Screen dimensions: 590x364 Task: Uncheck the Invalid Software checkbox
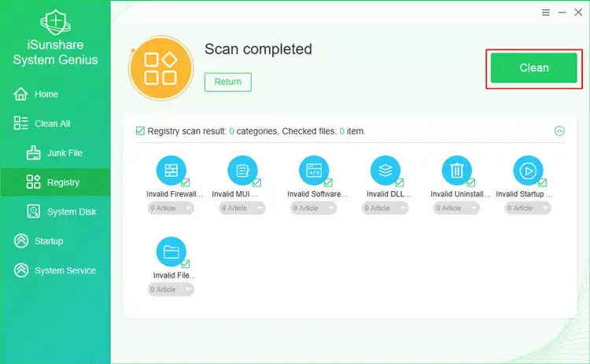point(328,182)
